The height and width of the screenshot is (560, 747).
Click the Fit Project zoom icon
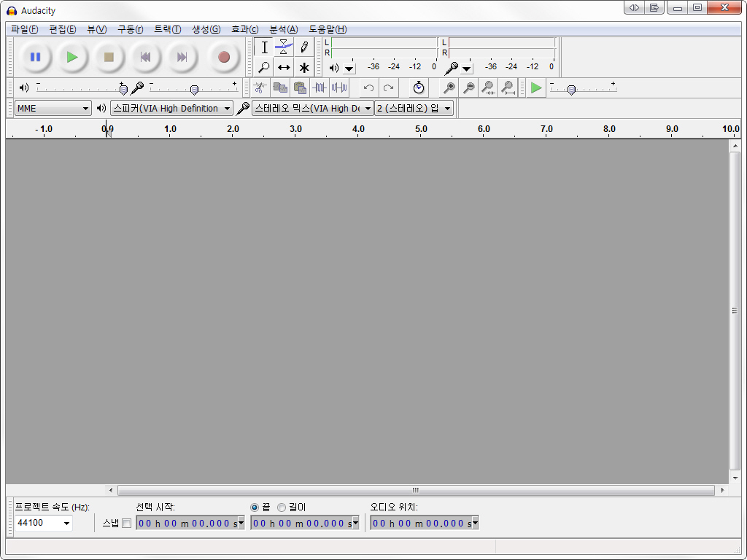click(x=508, y=87)
